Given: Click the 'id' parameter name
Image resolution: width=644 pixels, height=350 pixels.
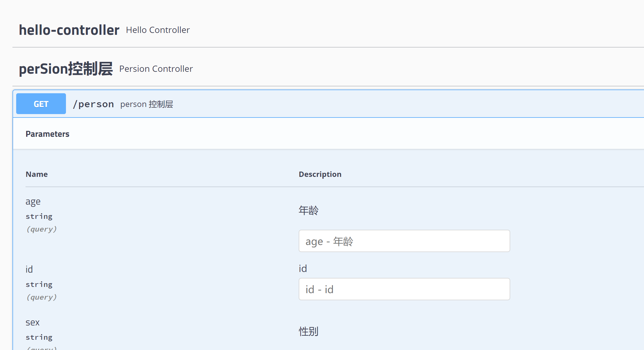Looking at the screenshot, I should [x=29, y=269].
